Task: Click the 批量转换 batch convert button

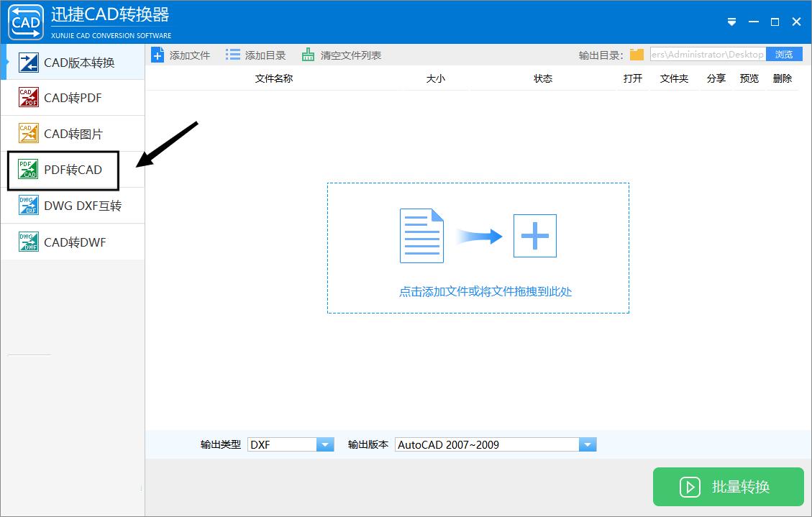Action: coord(728,487)
